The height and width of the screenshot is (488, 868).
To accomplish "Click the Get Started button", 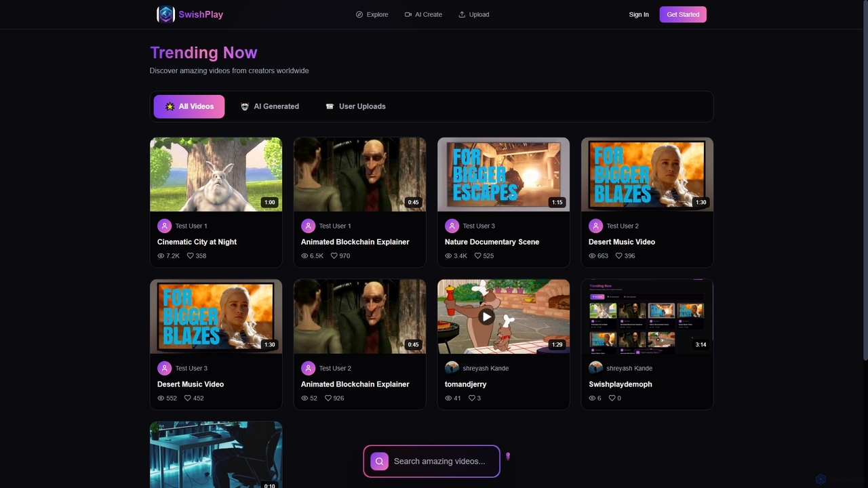I will [x=683, y=14].
